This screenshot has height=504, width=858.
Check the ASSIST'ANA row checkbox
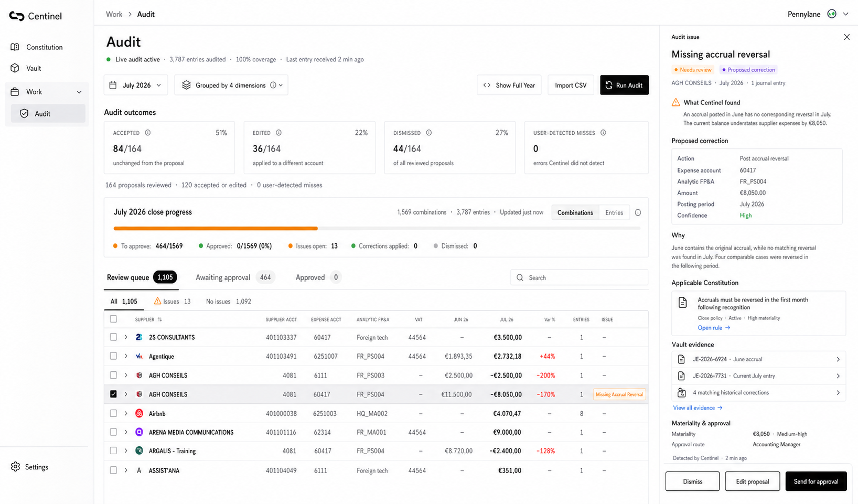pos(113,470)
